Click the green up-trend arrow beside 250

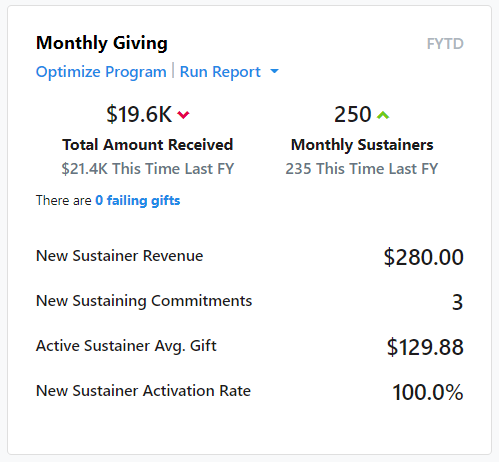coord(383,115)
